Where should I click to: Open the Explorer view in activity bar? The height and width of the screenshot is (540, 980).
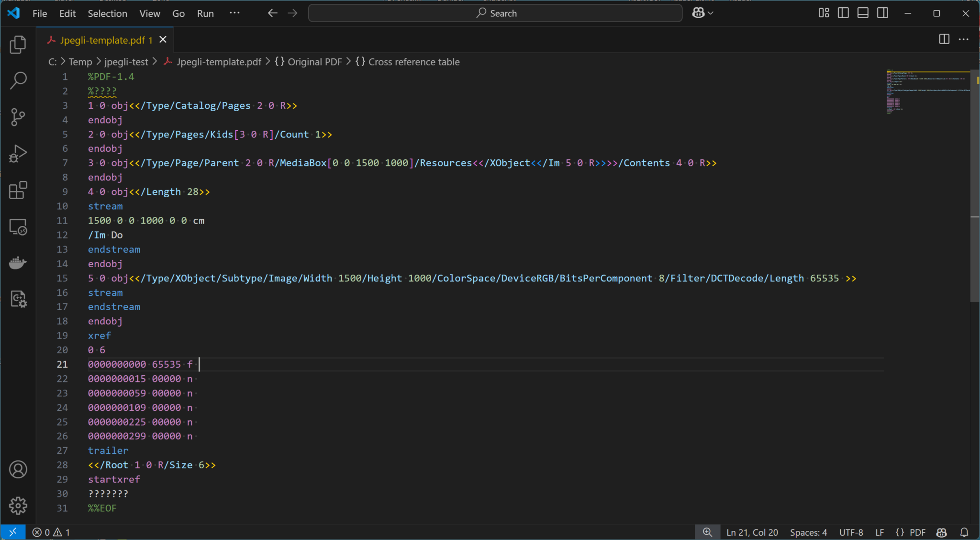[x=18, y=45]
